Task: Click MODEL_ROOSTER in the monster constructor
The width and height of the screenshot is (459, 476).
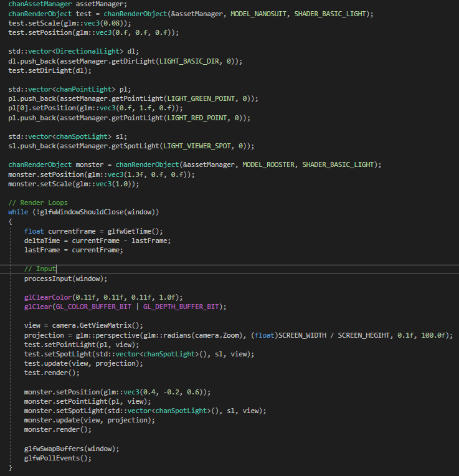Action: point(268,165)
